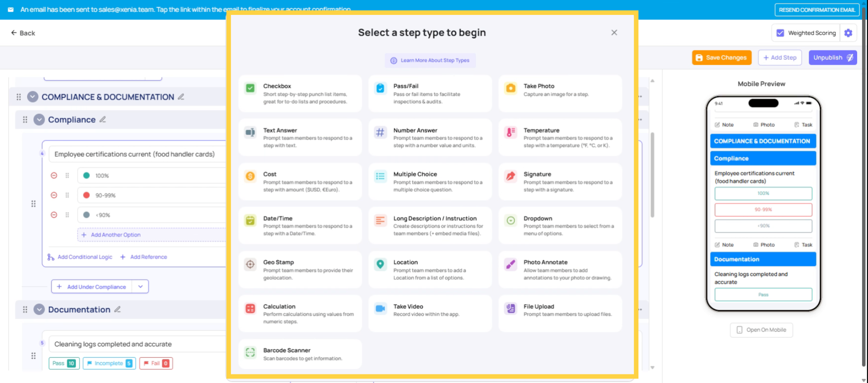Remove the 90-99% answer option
The height and width of the screenshot is (383, 868).
(54, 195)
